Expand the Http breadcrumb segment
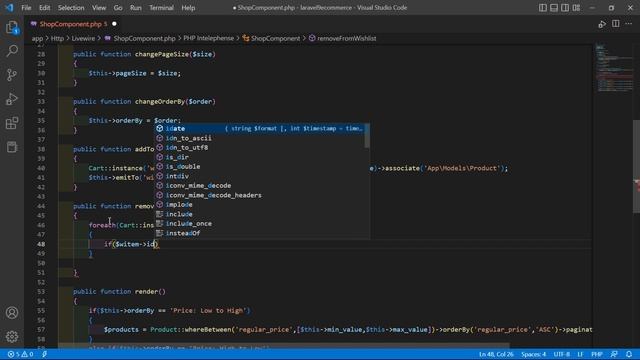This screenshot has width=640, height=360. click(57, 38)
